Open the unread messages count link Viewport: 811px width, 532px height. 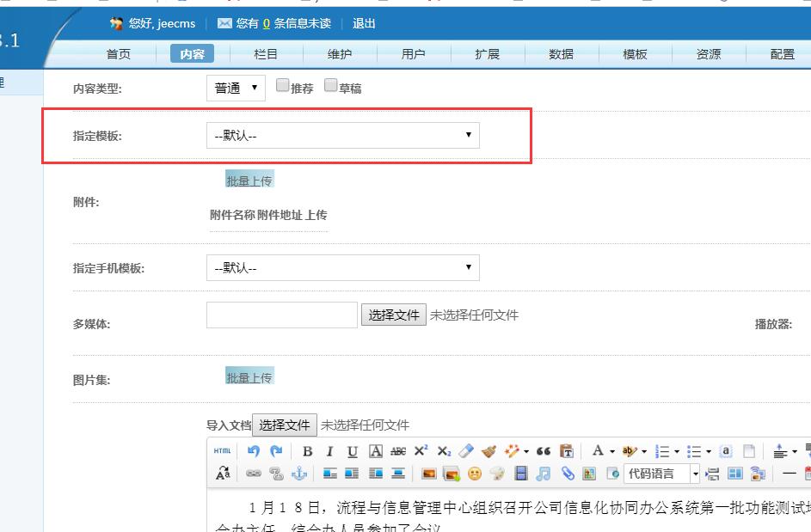pos(267,24)
